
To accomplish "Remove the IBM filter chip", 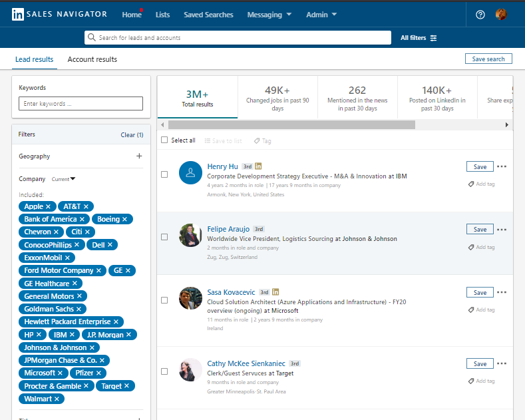I will 72,335.
